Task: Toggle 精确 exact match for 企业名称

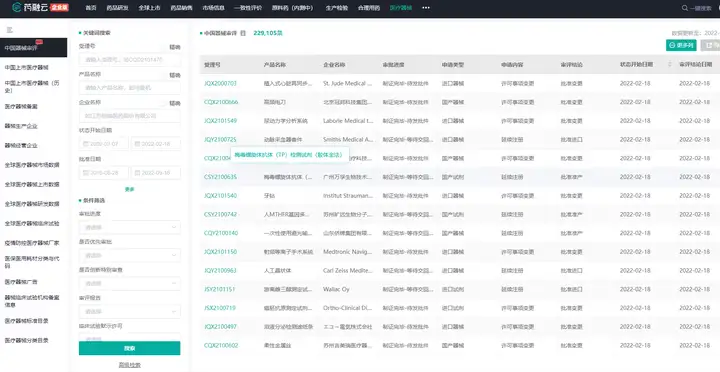Action: click(175, 103)
